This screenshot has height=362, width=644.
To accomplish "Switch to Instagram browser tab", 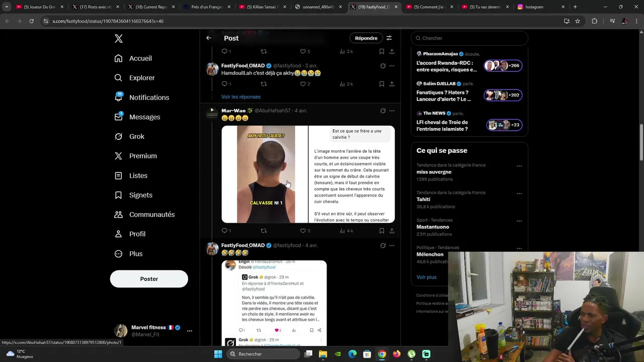I will click(x=540, y=7).
